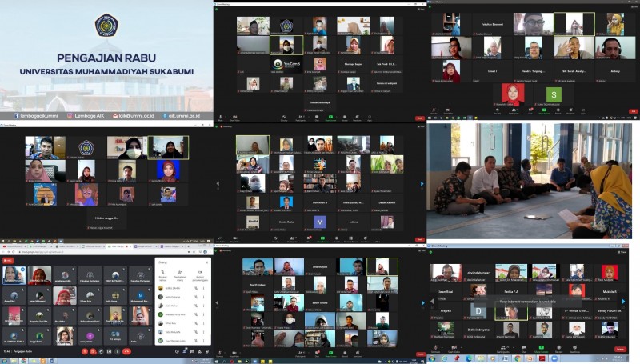Click Security icon in Zoom window with YouCam tile

(x=284, y=118)
